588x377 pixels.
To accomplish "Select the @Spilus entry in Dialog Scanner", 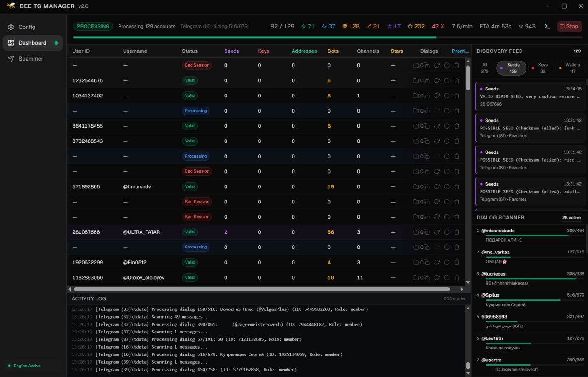I will coord(531,300).
